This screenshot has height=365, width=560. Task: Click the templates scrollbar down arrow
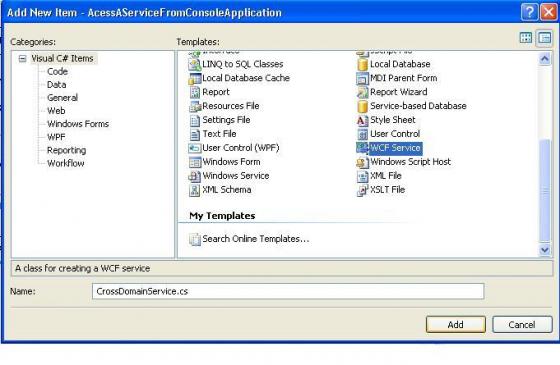pyautogui.click(x=545, y=250)
